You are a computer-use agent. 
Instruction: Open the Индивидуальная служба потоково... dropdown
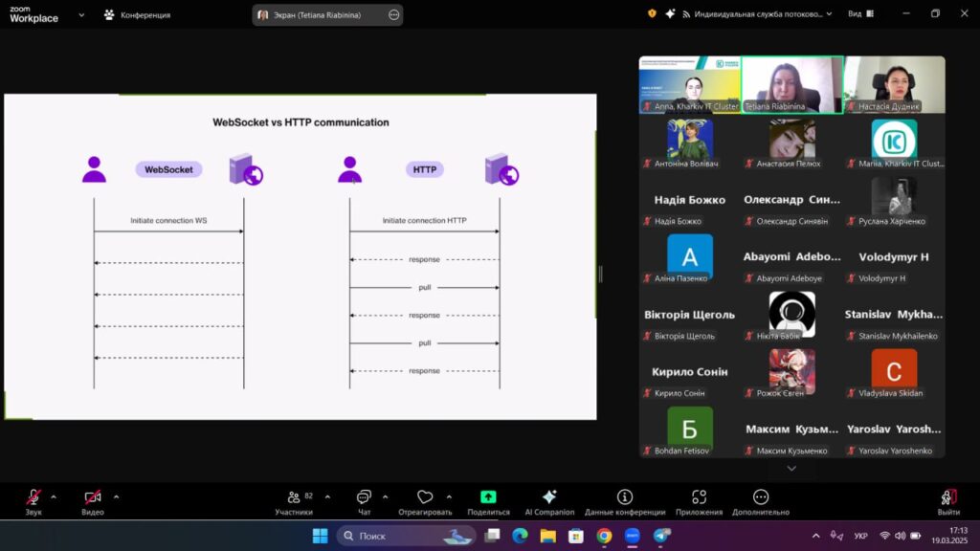click(x=757, y=13)
